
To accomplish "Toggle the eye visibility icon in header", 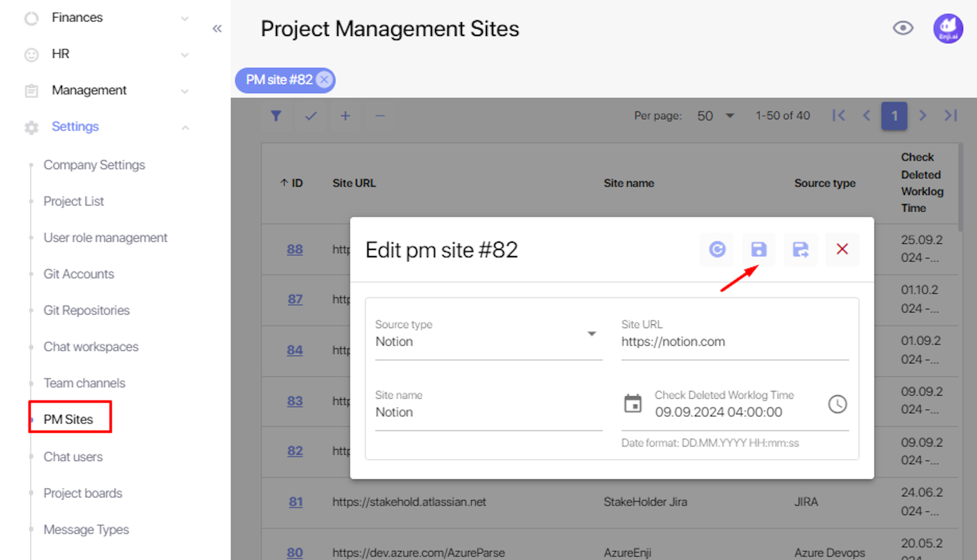I will coord(903,28).
